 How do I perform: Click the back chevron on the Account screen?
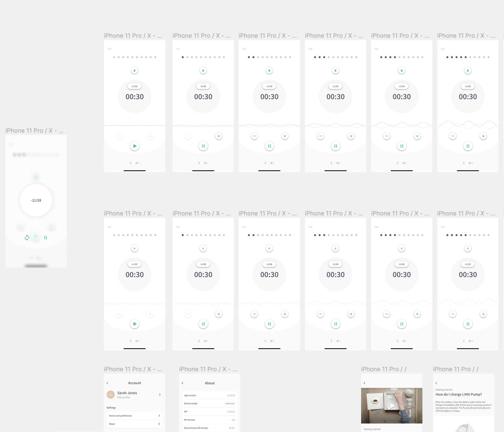click(x=108, y=383)
